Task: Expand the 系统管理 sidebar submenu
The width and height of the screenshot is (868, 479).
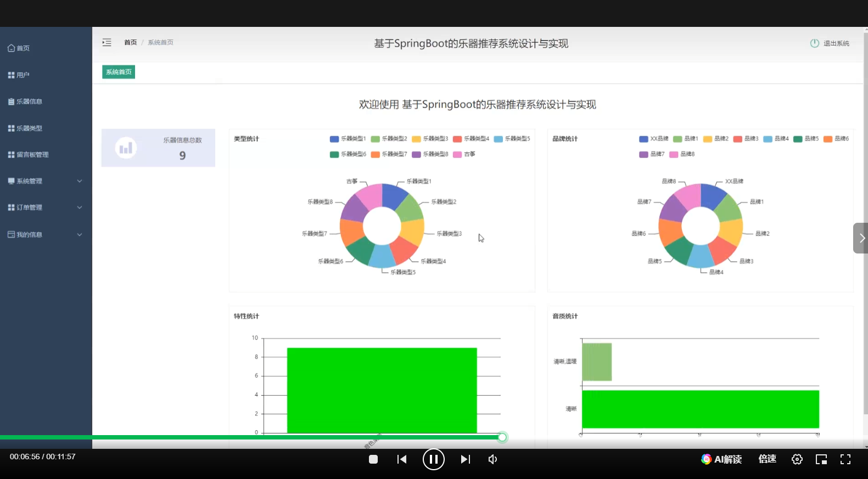Action: click(46, 181)
